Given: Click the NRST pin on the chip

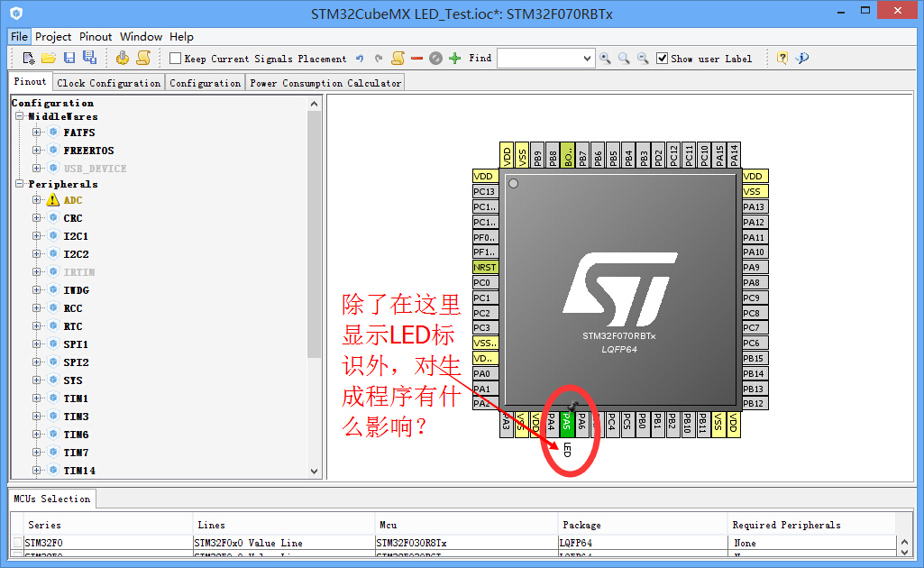Looking at the screenshot, I should pyautogui.click(x=485, y=267).
